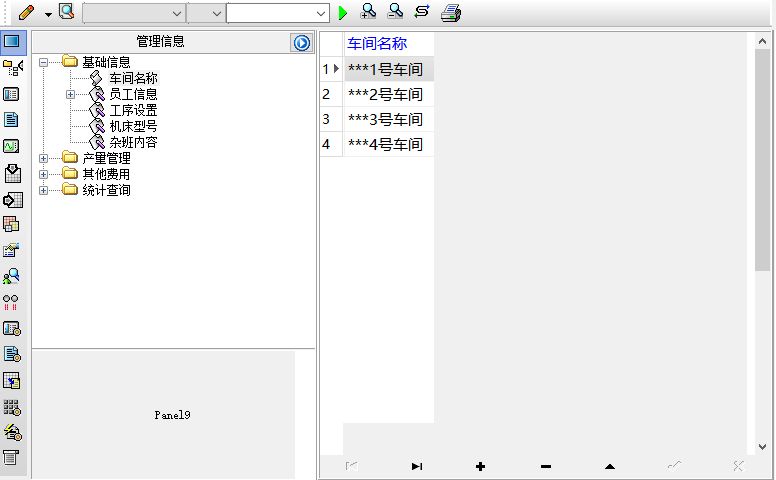Collapse the 基础信息 folder

coord(44,62)
